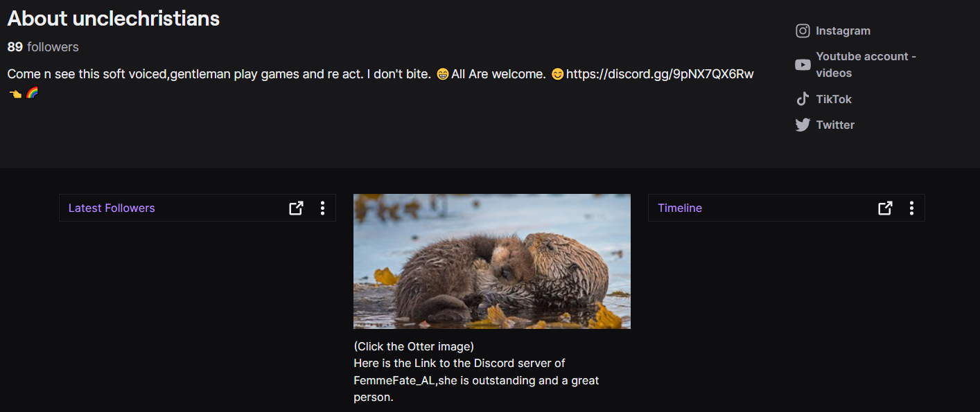The image size is (980, 412).
Task: Open the Twitter text link
Action: [835, 125]
